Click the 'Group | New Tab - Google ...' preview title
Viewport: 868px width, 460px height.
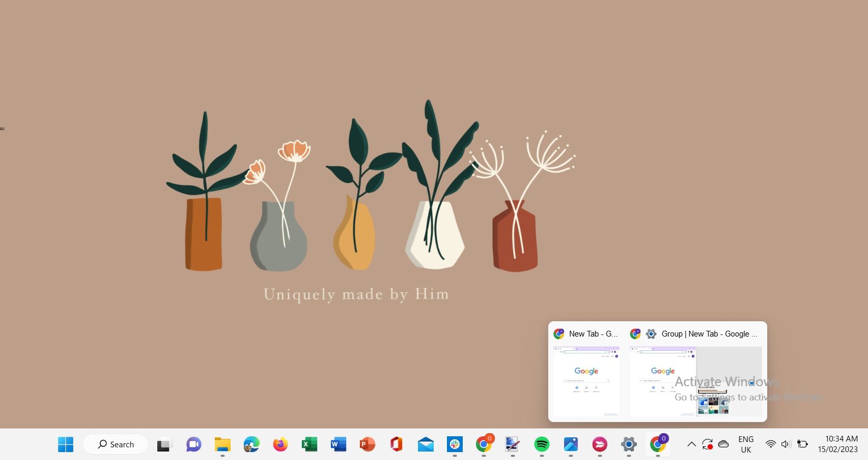(x=709, y=334)
